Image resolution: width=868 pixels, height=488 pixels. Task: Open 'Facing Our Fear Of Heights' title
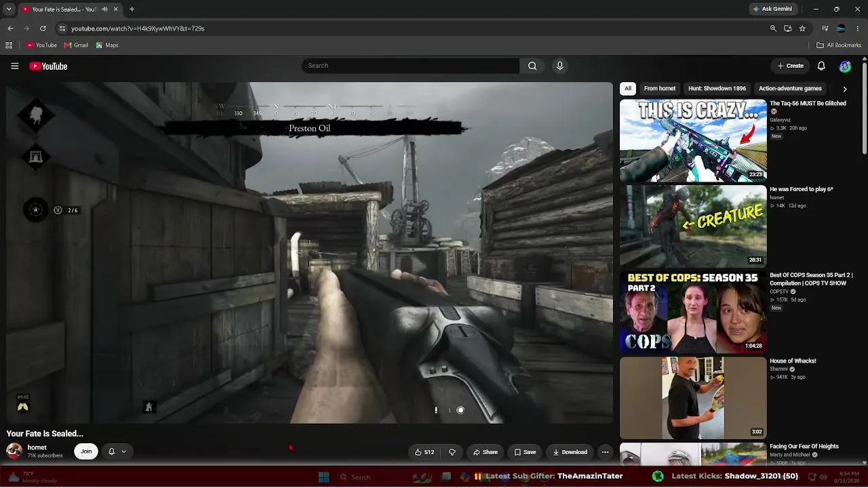pos(804,447)
